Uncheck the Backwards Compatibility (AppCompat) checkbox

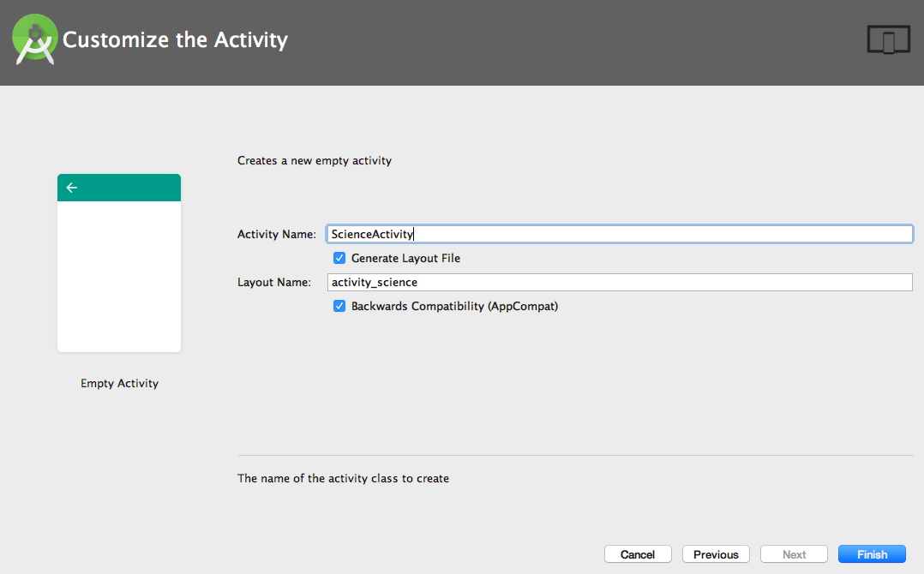click(x=339, y=306)
